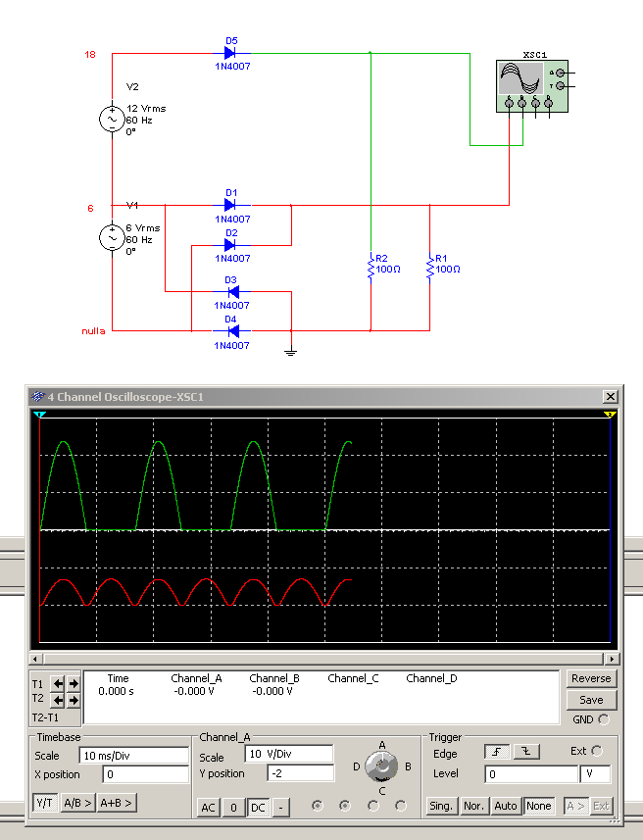Select the net label 18
643x840 pixels.
click(90, 54)
